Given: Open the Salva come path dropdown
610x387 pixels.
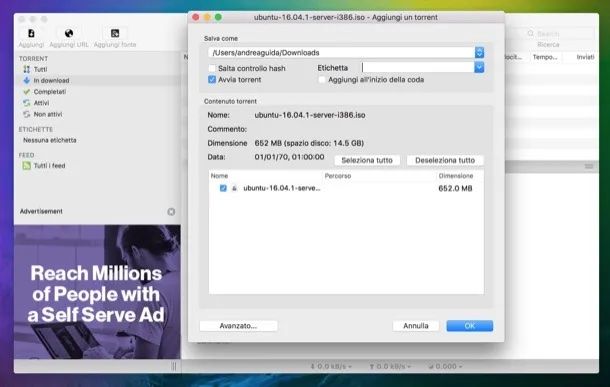Looking at the screenshot, I should (479, 53).
